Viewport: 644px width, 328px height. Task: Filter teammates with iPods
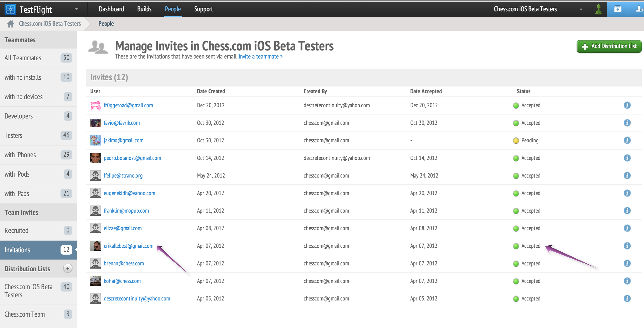(38, 174)
